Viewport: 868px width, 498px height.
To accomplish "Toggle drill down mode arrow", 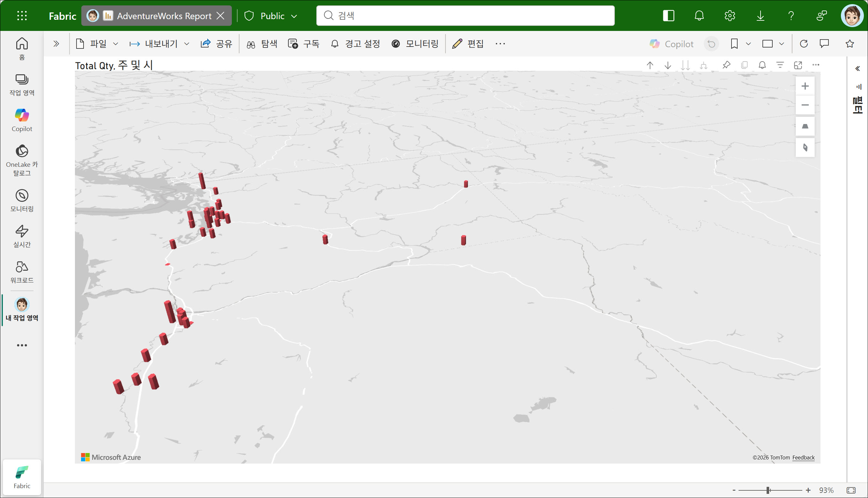I will pyautogui.click(x=668, y=65).
